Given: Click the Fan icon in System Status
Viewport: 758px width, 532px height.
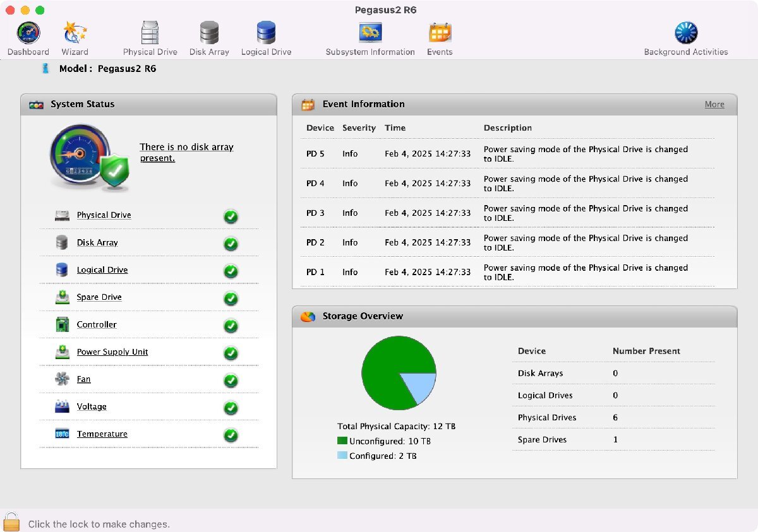Looking at the screenshot, I should coord(62,379).
